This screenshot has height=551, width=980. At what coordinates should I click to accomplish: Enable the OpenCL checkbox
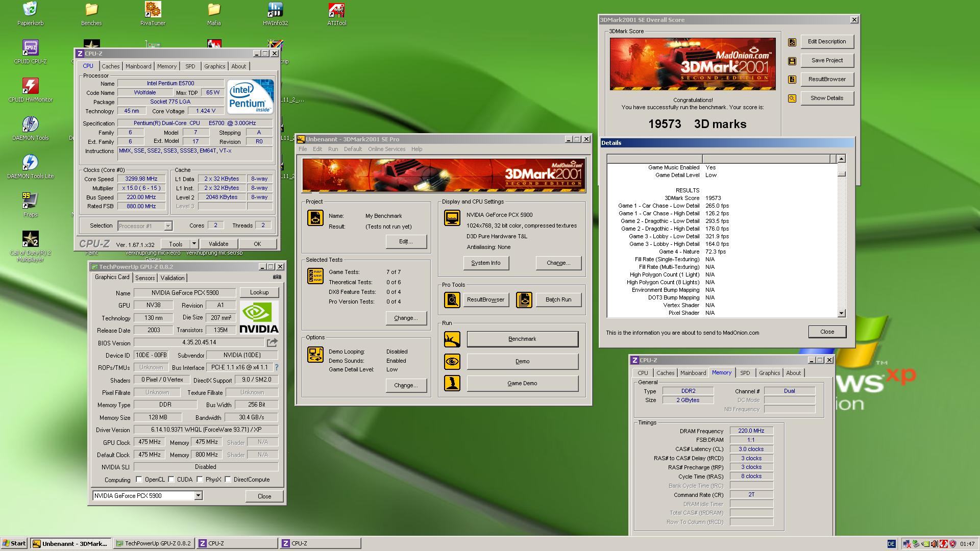coord(139,480)
